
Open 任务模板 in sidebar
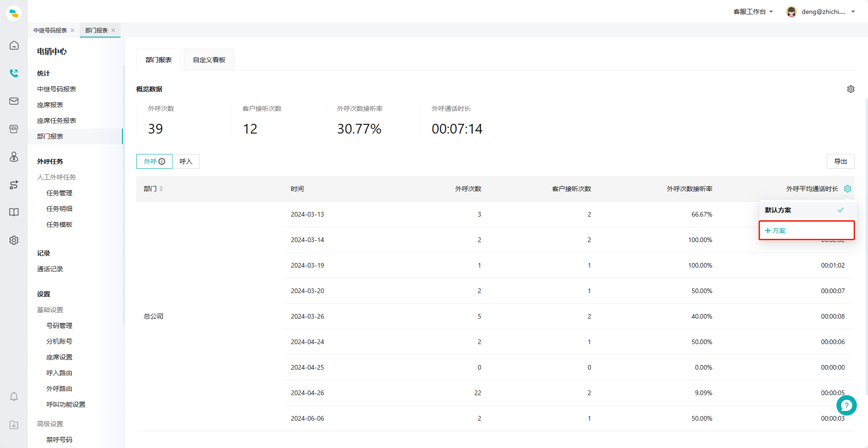pyautogui.click(x=59, y=224)
